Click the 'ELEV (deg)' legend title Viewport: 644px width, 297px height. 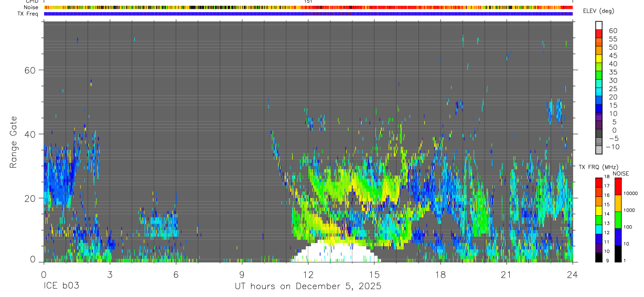[x=598, y=11]
